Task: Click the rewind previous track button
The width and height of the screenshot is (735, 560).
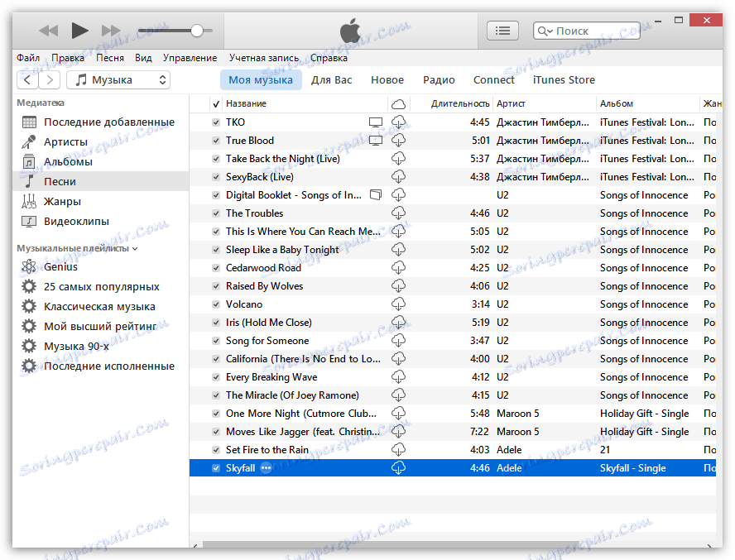Action: tap(48, 31)
